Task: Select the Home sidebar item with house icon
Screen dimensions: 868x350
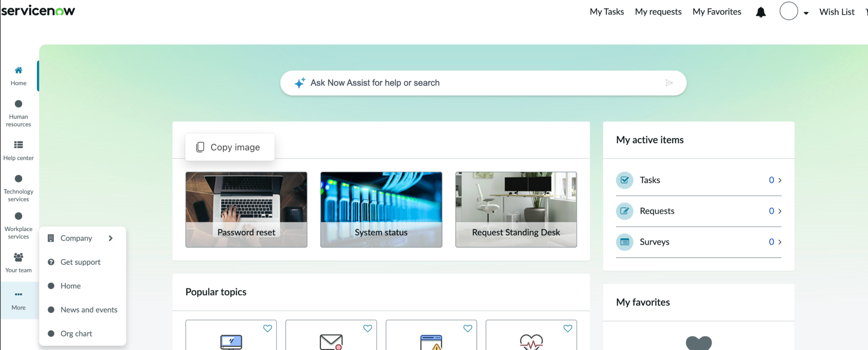Action: (x=19, y=76)
